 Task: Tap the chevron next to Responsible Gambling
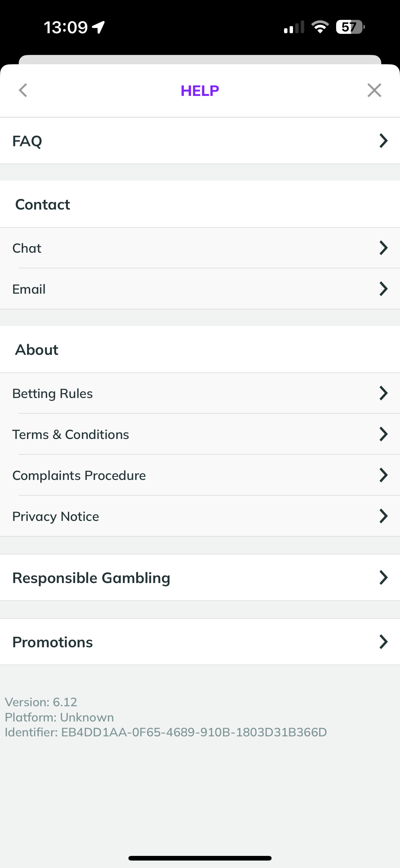click(x=383, y=577)
